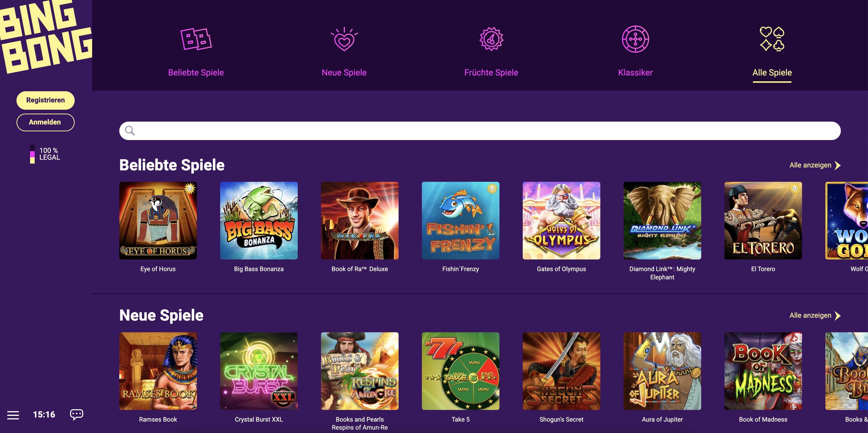Viewport: 868px width, 433px height.
Task: Click the Alle Spiele card suits icon
Action: click(772, 39)
